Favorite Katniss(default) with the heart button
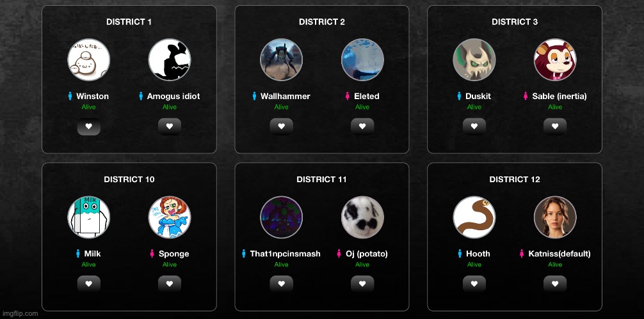The width and height of the screenshot is (644, 319). pyautogui.click(x=555, y=284)
